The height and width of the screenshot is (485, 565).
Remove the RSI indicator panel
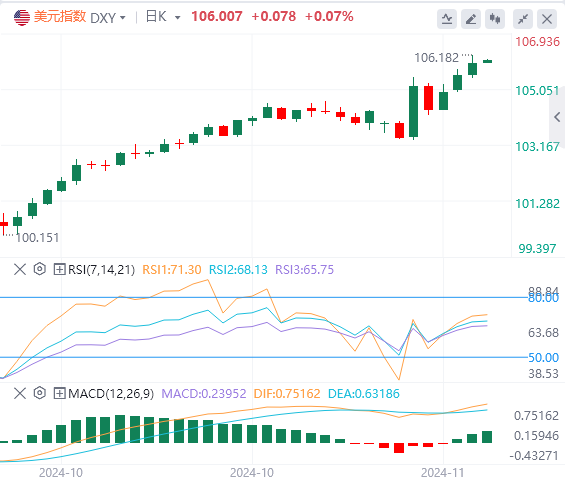[20, 269]
